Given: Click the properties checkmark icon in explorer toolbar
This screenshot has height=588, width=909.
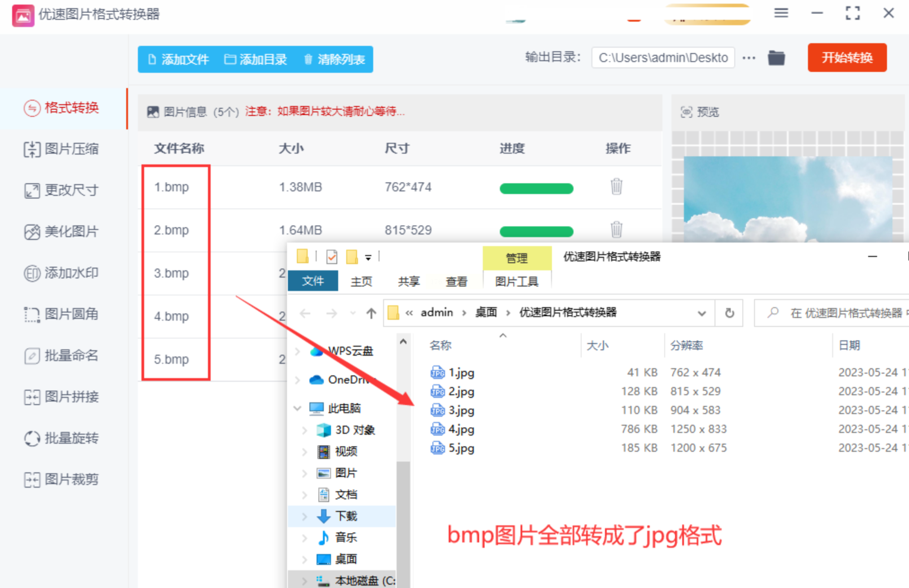Looking at the screenshot, I should point(332,257).
